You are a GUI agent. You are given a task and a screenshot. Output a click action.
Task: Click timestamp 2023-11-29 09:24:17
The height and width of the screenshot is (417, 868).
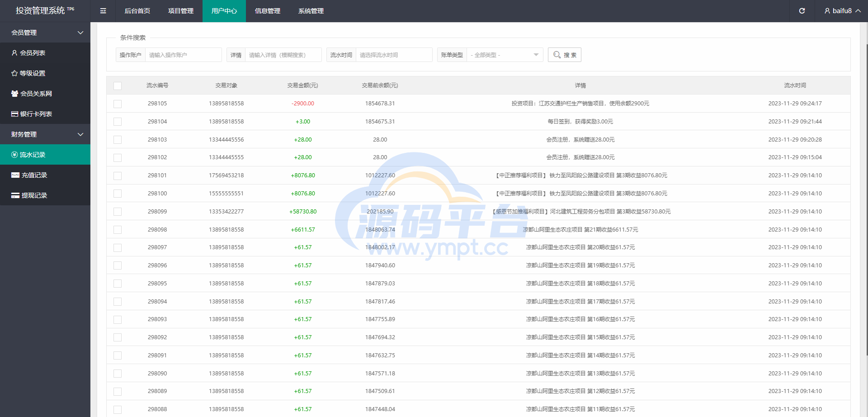[x=795, y=104]
